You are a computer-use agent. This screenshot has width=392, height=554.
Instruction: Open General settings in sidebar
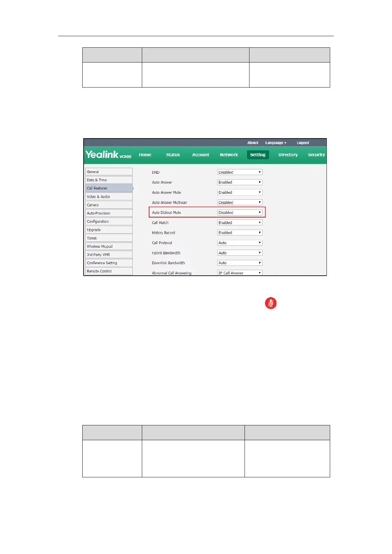109,172
